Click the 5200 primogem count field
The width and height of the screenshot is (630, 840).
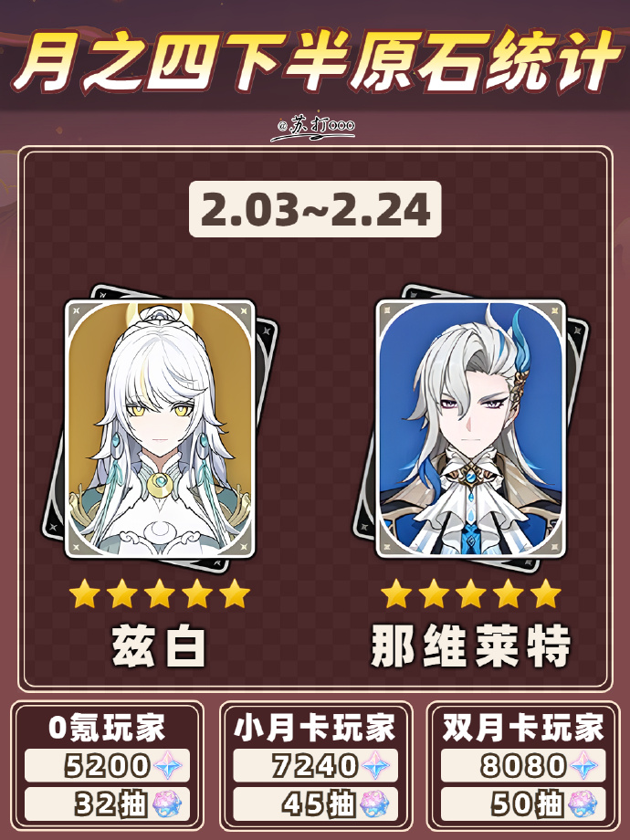(107, 765)
